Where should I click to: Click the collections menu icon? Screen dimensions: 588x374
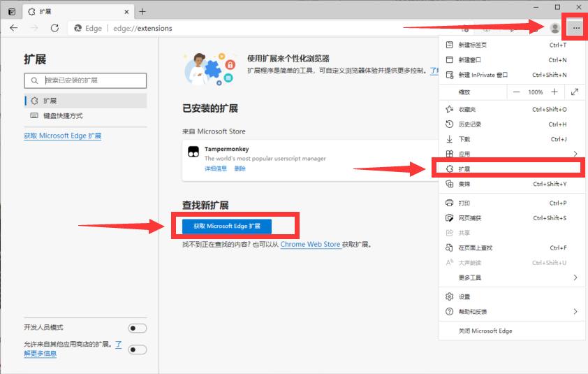pyautogui.click(x=449, y=184)
